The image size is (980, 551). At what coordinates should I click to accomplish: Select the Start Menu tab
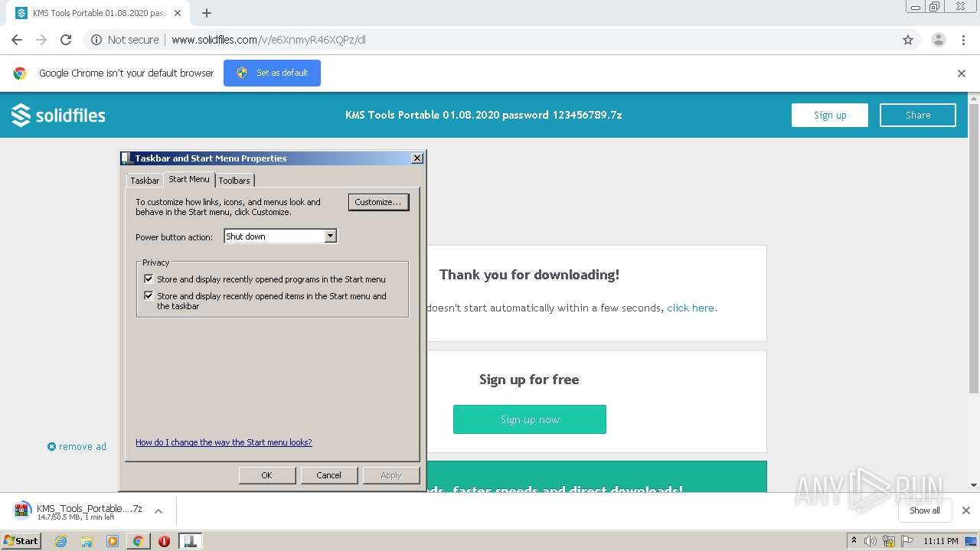189,179
